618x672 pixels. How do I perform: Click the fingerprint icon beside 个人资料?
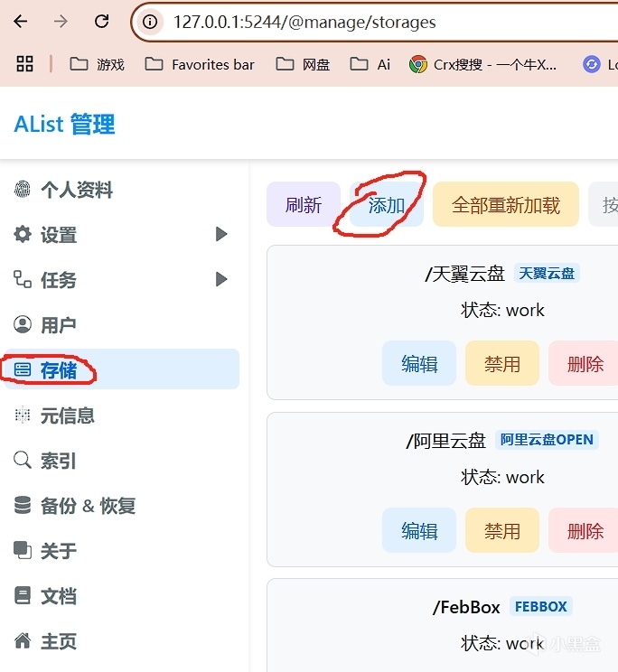[22, 190]
